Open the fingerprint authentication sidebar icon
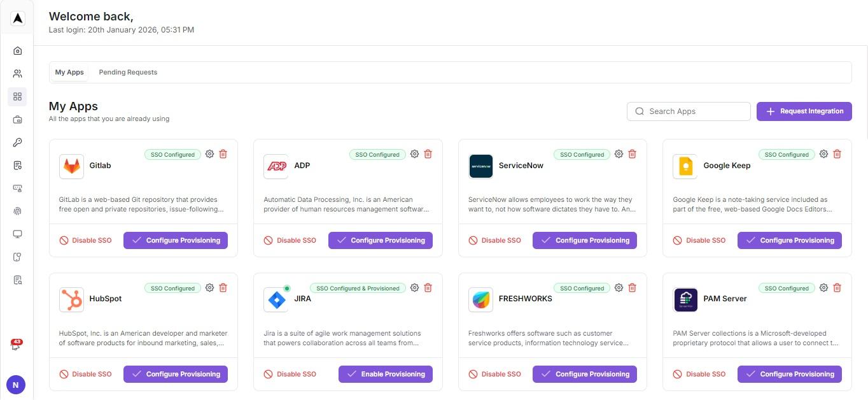 click(17, 211)
